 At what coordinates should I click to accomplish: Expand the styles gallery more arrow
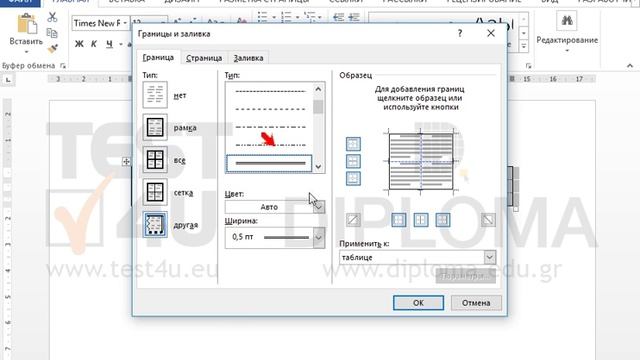[524, 47]
